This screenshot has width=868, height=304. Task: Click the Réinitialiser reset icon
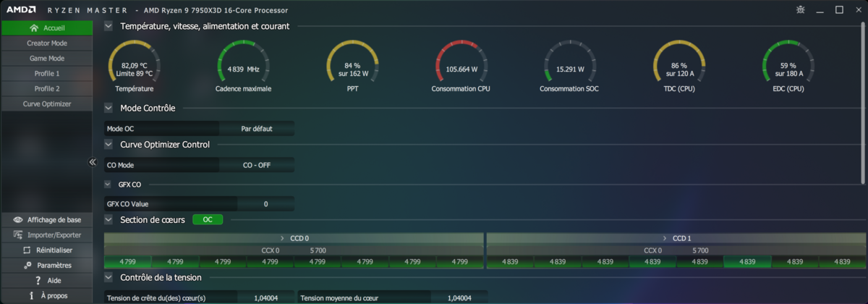[27, 250]
